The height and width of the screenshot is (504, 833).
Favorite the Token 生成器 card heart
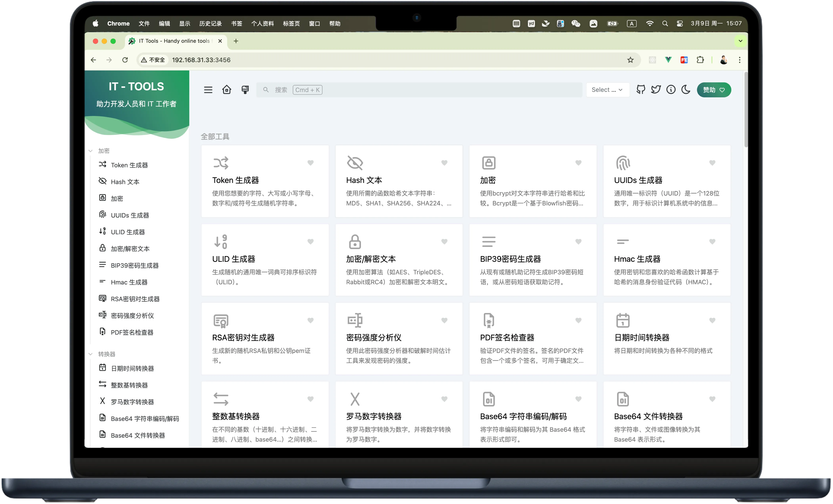(310, 163)
